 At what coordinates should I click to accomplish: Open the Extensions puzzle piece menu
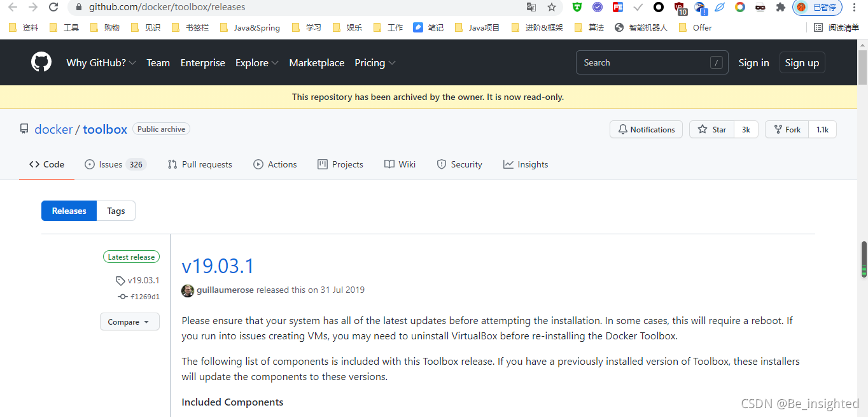point(781,7)
